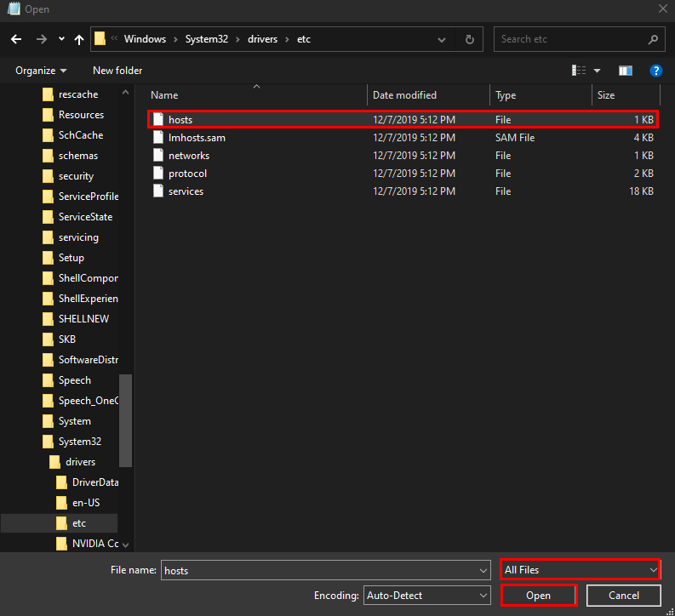Click the drivers folder icon in tree
The height and width of the screenshot is (616, 675).
[55, 462]
